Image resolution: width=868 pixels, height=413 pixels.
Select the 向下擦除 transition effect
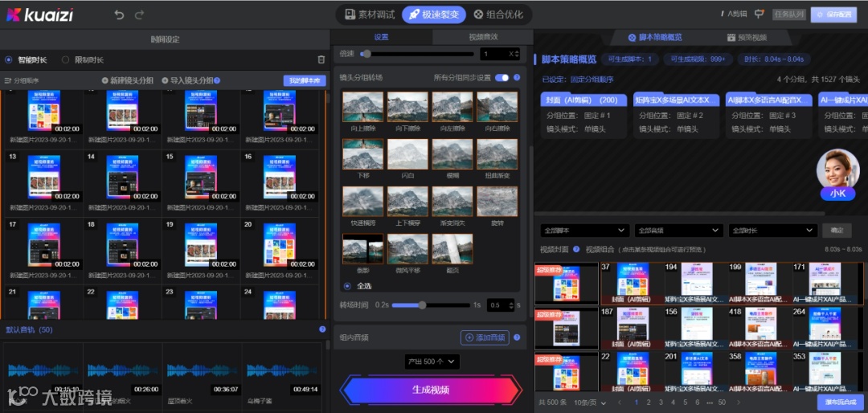pos(407,107)
